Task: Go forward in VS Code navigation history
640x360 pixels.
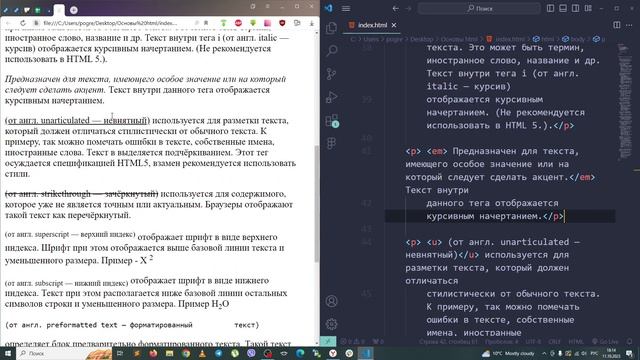Action: coord(409,8)
